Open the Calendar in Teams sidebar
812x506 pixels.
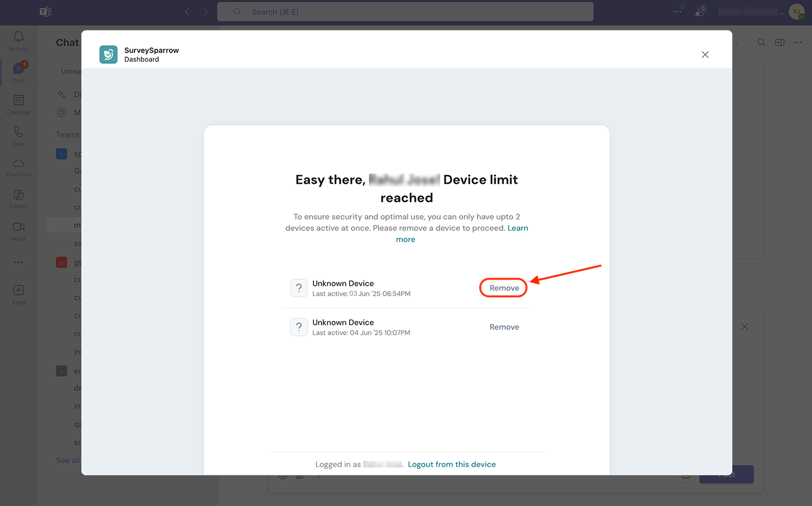coord(19,103)
